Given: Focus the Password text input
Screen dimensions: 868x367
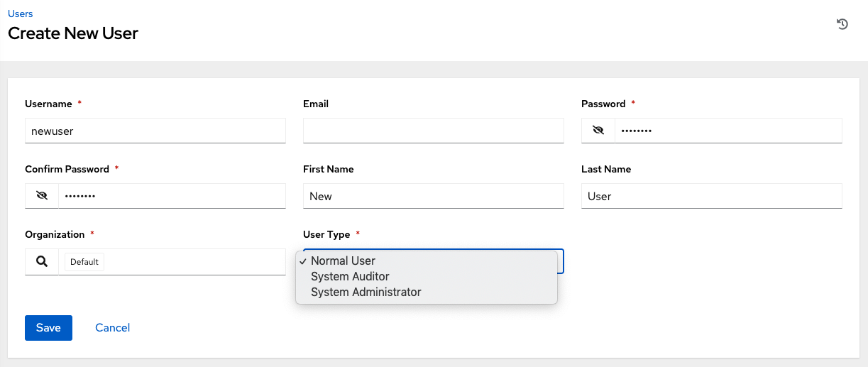Looking at the screenshot, I should pos(727,131).
